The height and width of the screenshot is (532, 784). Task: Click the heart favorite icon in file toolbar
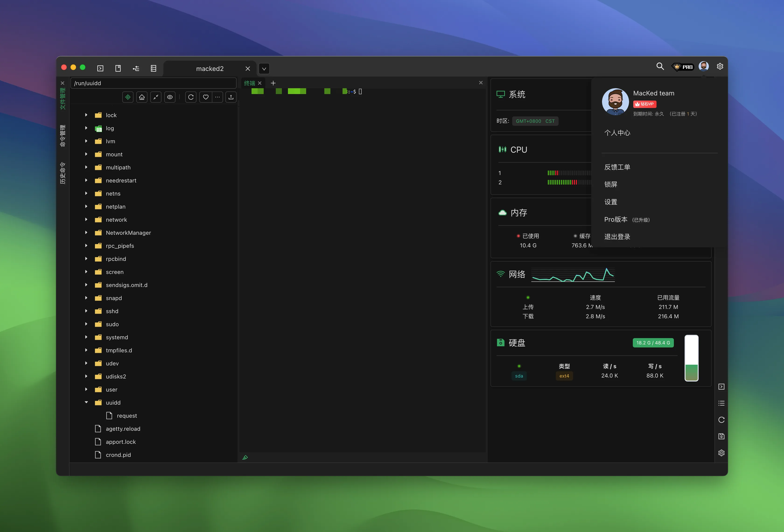[x=205, y=97]
